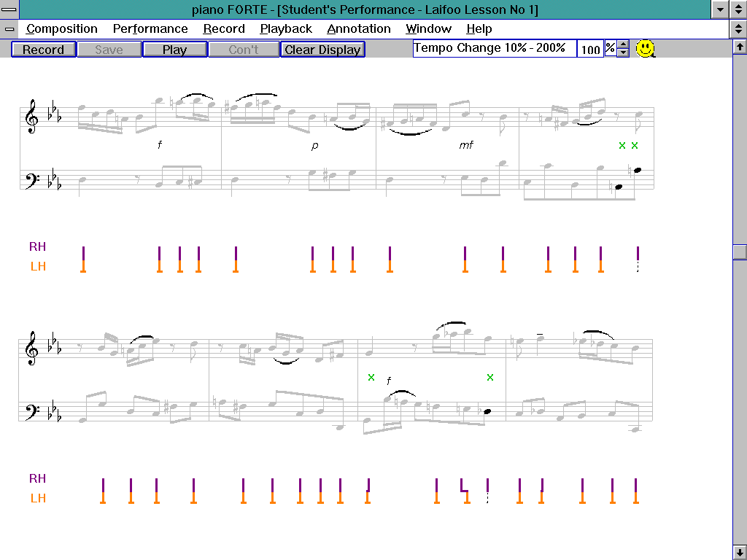
Task: Click the dotted timing bar in second system
Action: (487, 491)
